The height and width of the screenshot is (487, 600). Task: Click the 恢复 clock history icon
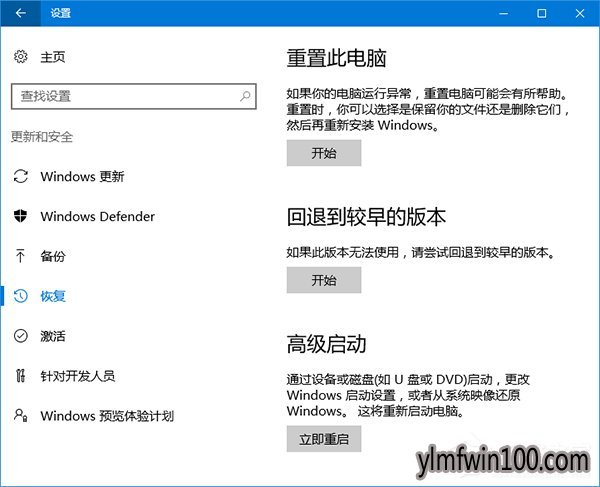pyautogui.click(x=20, y=296)
